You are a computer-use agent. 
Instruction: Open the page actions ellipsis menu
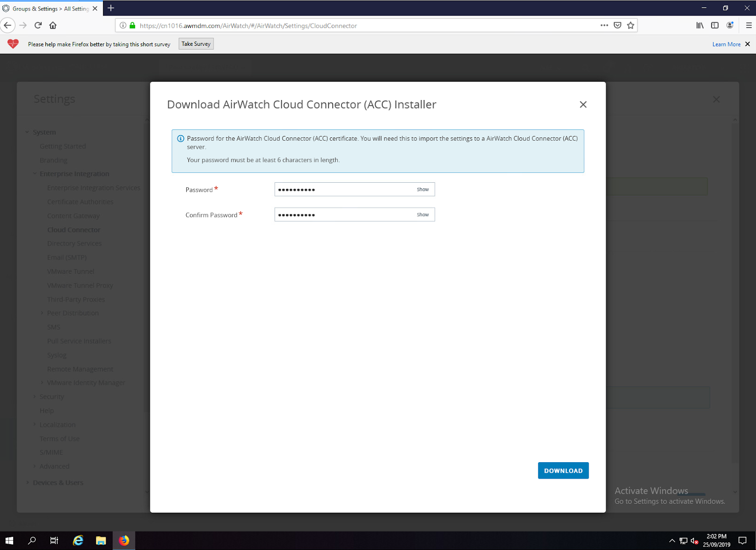tap(604, 25)
